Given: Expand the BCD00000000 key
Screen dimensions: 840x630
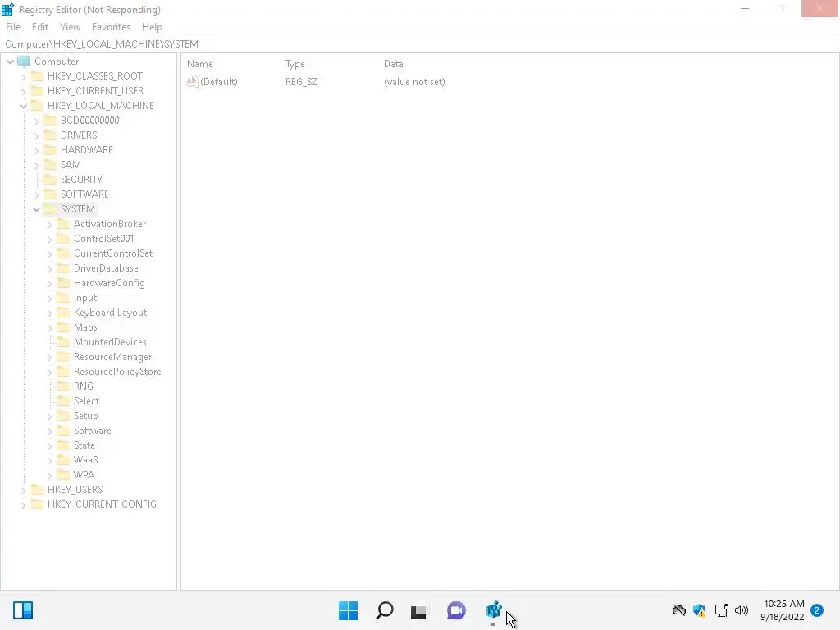Looking at the screenshot, I should tap(36, 121).
